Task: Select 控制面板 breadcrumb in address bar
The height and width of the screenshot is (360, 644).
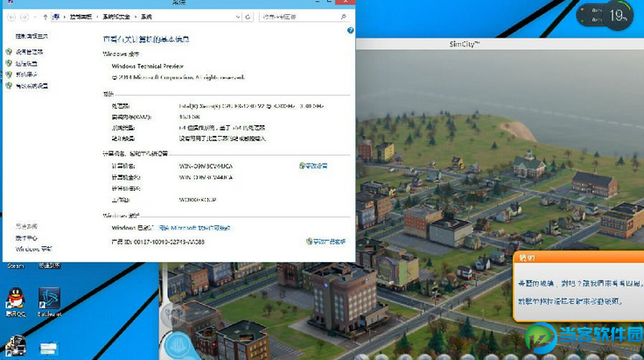Action: click(80, 17)
